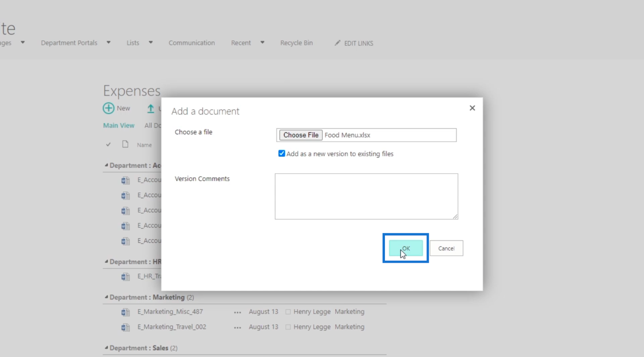Open the Department Portals dropdown arrow
The image size is (644, 357).
click(x=108, y=42)
